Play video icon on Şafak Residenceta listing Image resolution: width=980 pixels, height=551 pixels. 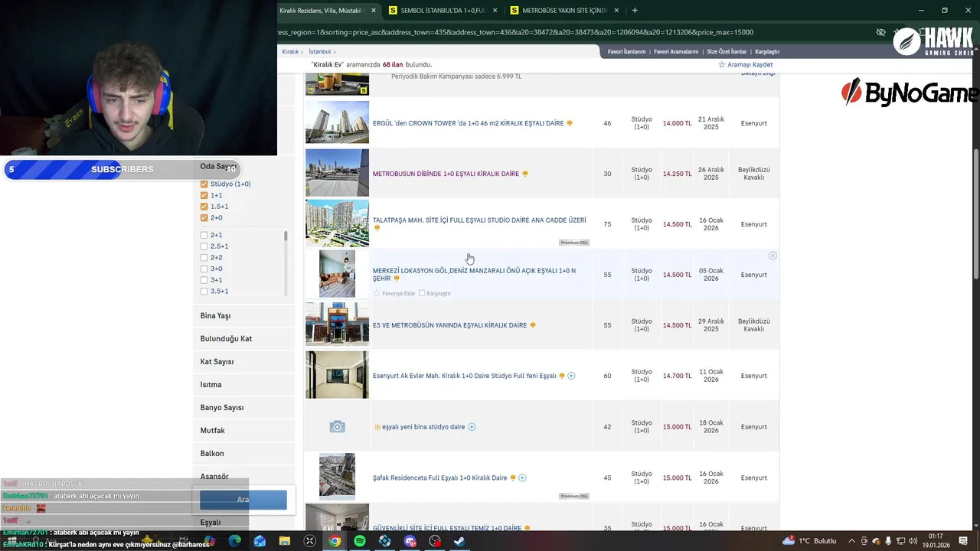[x=522, y=478]
